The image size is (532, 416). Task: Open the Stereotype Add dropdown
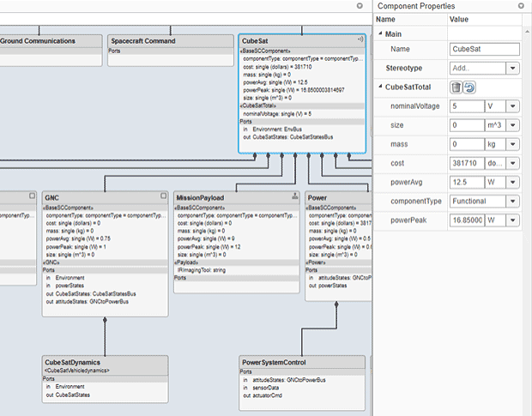pyautogui.click(x=513, y=68)
